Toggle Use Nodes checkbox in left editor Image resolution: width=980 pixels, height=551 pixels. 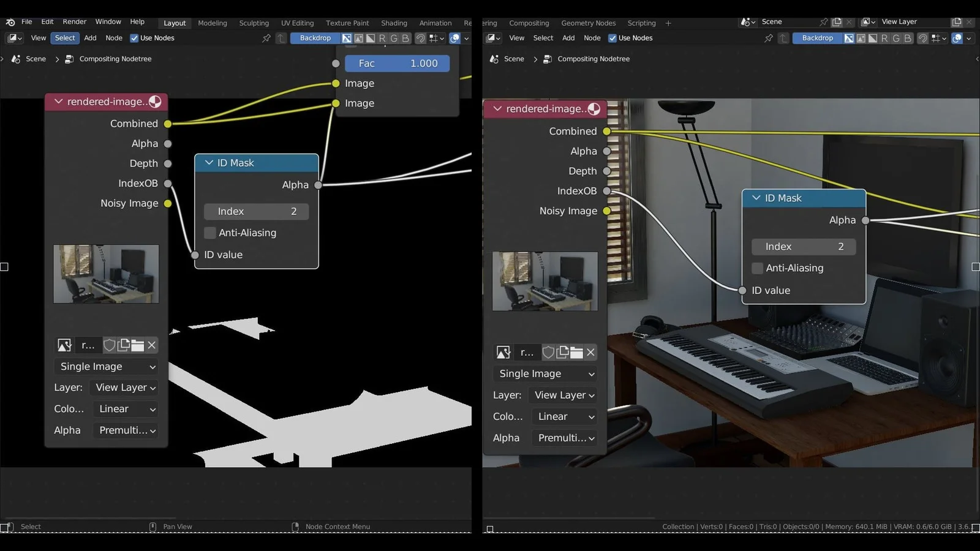tap(134, 38)
